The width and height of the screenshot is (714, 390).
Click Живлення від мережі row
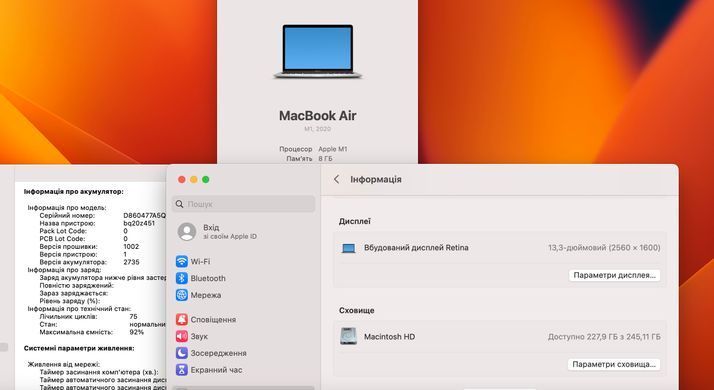(x=64, y=364)
